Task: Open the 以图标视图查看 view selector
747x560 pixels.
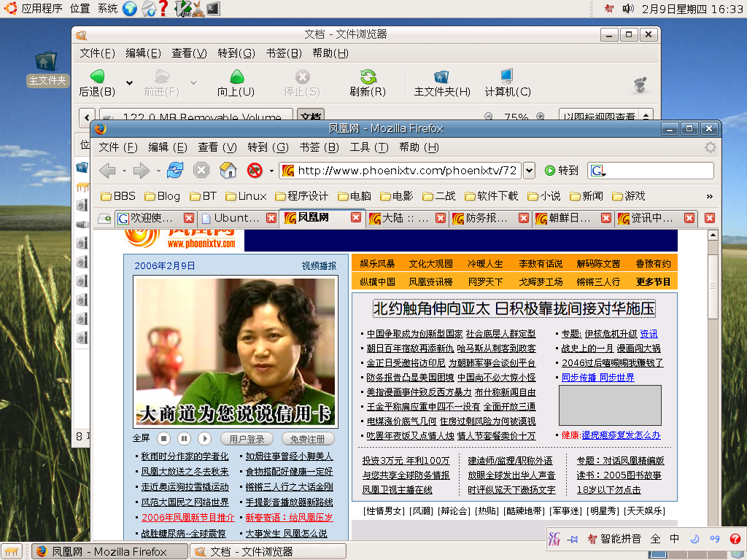Action: [606, 116]
